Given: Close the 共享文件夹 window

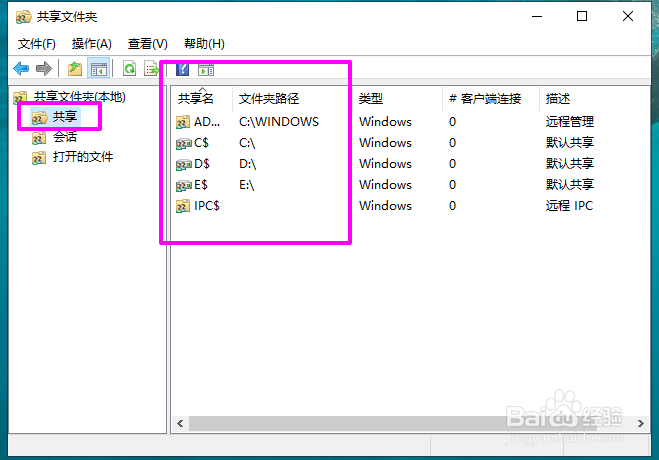Looking at the screenshot, I should click(x=628, y=16).
